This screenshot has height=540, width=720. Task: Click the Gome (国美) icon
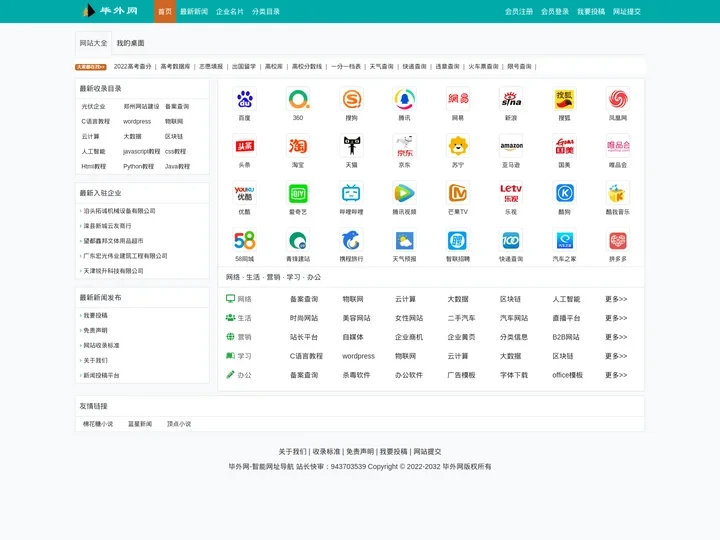tap(564, 146)
